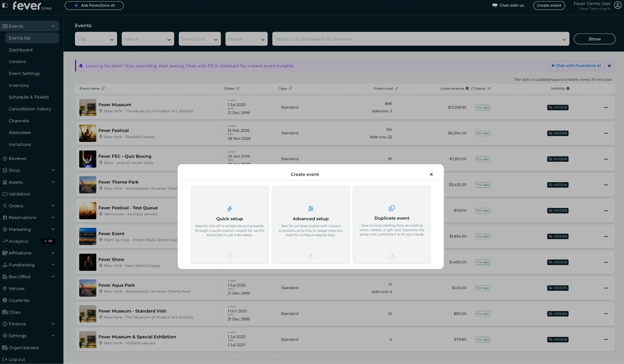The height and width of the screenshot is (364, 624).
Task: Open more options for Fever Museum row
Action: click(x=606, y=108)
